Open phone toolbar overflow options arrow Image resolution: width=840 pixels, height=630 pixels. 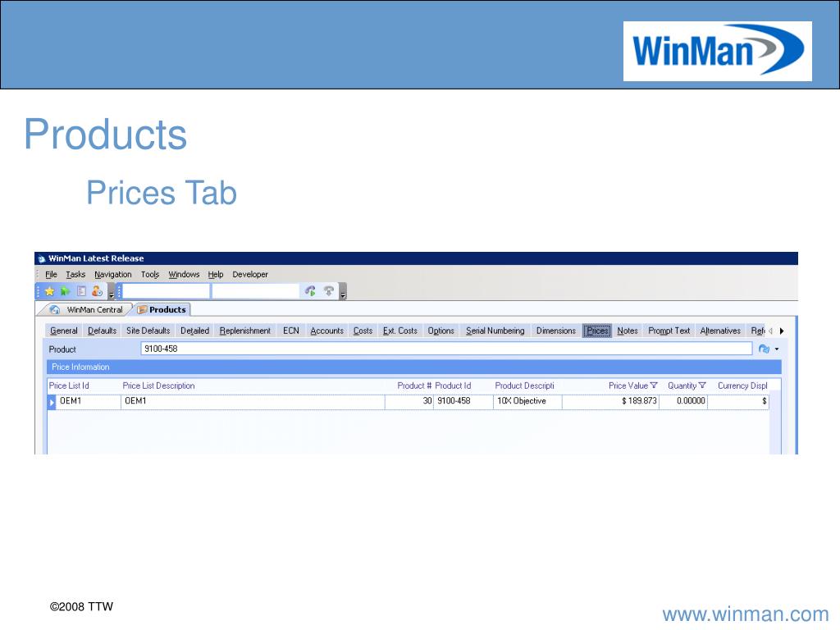coord(343,294)
